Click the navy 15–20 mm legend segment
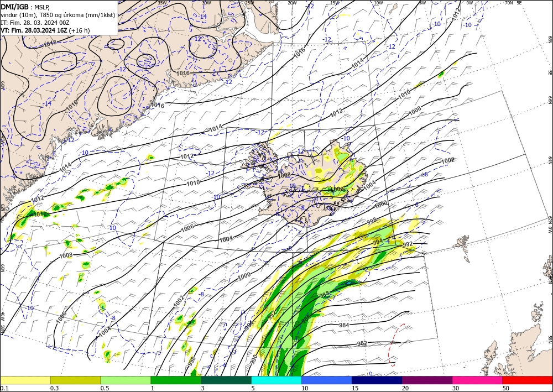The width and height of the screenshot is (553, 392). [377, 380]
